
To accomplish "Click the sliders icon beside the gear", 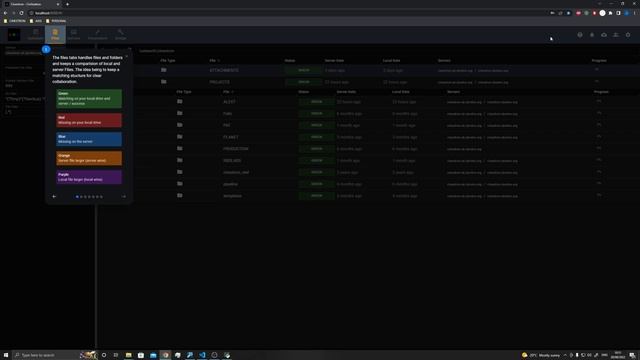I will [x=616, y=35].
